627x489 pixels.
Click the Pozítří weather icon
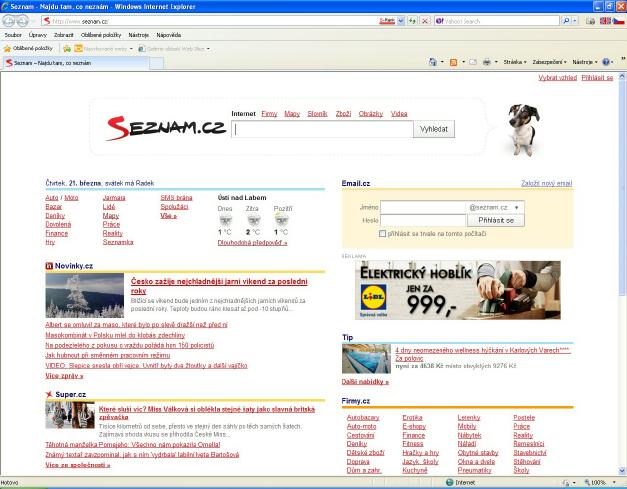tap(282, 220)
